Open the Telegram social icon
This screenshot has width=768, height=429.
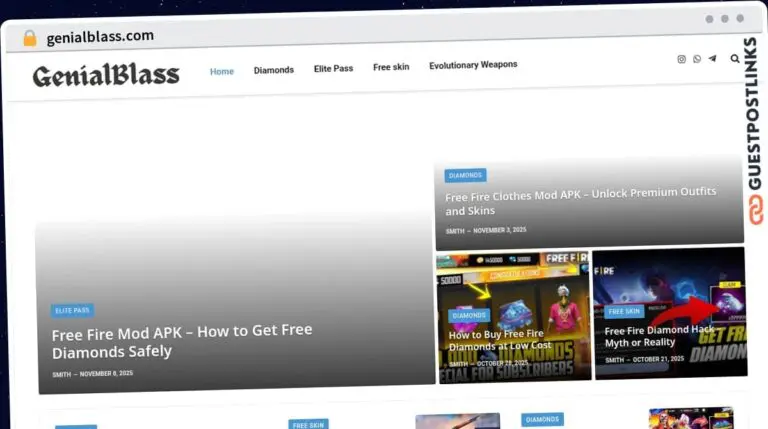coord(712,59)
